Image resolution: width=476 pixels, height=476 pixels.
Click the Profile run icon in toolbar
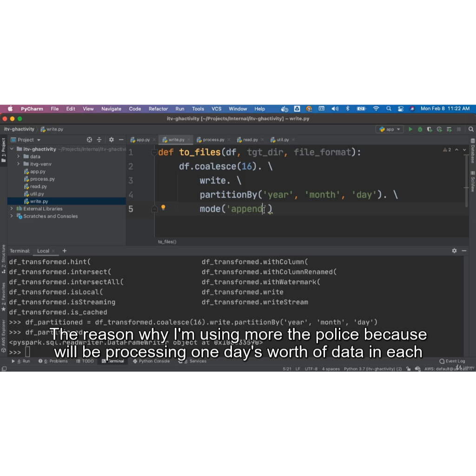[439, 129]
